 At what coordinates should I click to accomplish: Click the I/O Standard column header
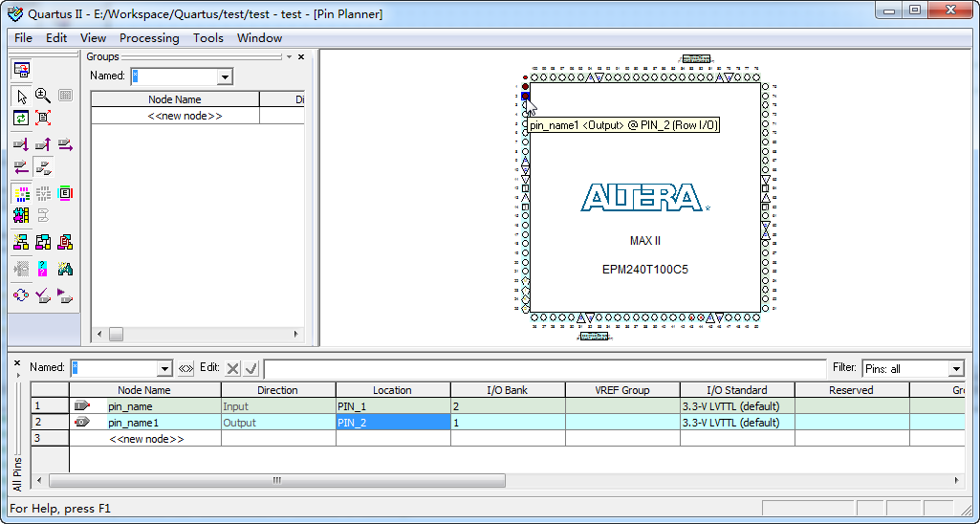[x=736, y=390]
